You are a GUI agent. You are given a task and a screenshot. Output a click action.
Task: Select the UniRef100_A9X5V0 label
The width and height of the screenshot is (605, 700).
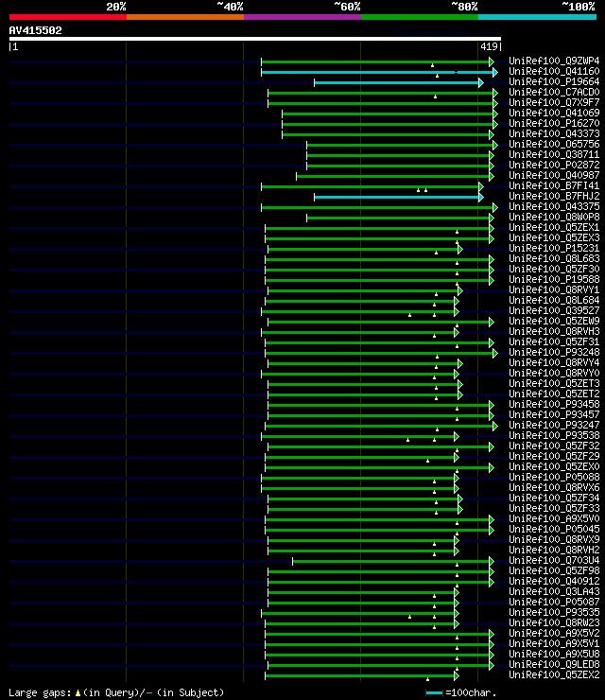point(554,518)
